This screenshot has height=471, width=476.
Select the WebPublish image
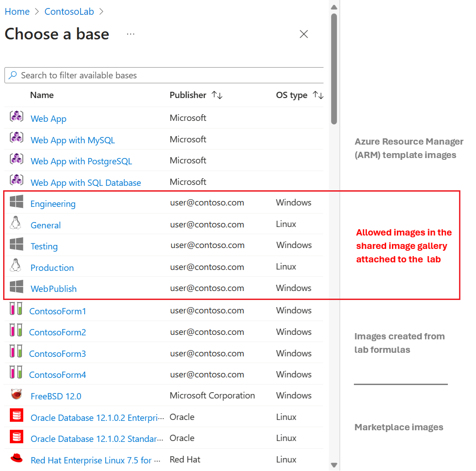click(x=54, y=289)
